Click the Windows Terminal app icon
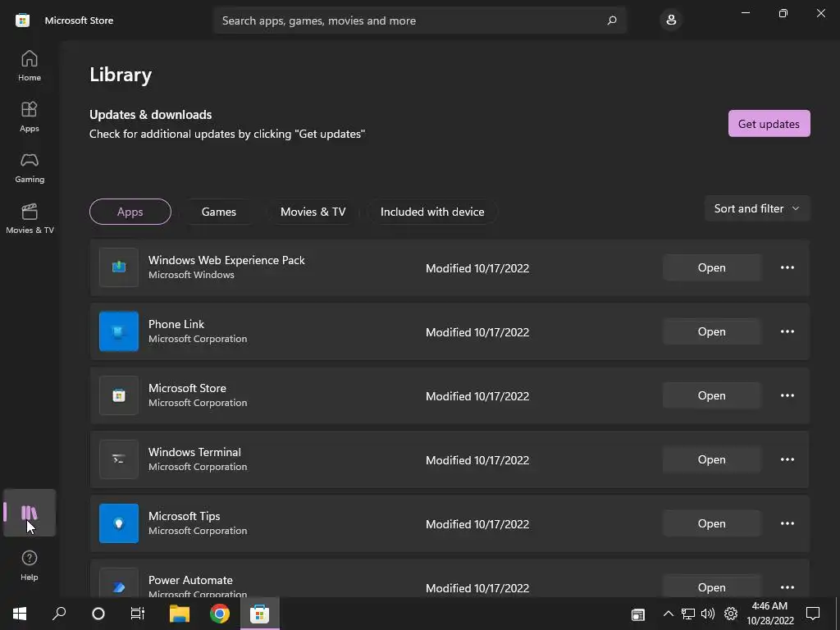840x630 pixels. point(119,459)
